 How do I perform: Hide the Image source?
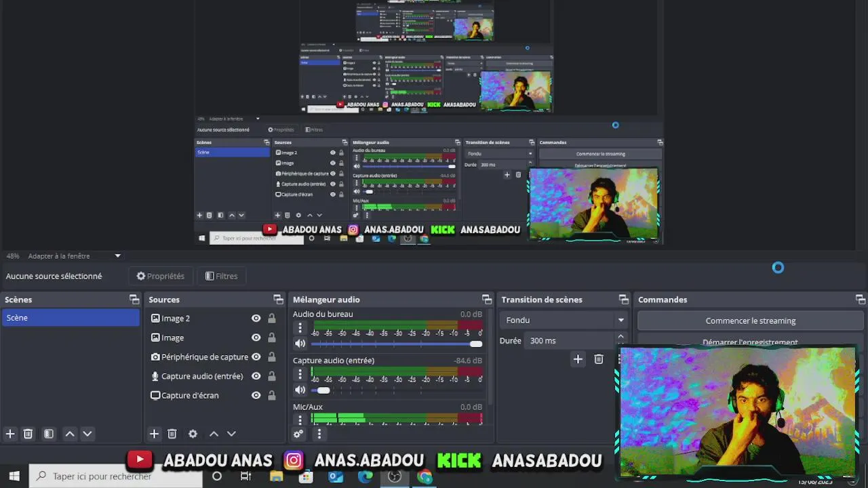point(256,338)
